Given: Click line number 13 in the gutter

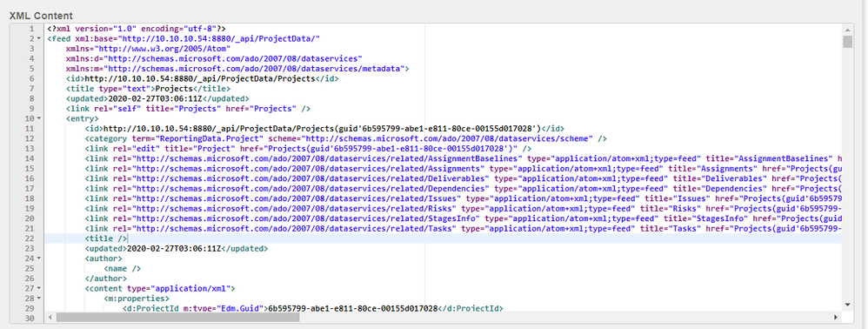Looking at the screenshot, I should click(x=30, y=149).
